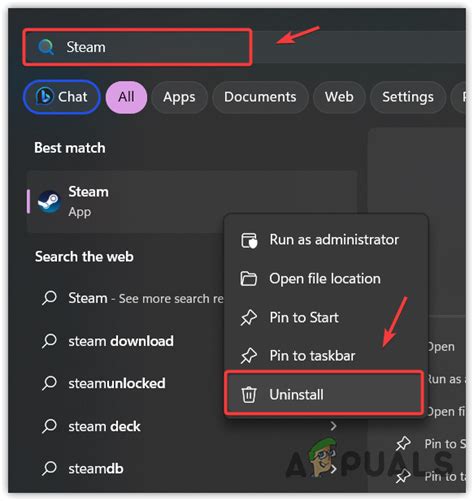The width and height of the screenshot is (474, 501).
Task: Expand the steamdb suggestion chevron
Action: click(333, 468)
